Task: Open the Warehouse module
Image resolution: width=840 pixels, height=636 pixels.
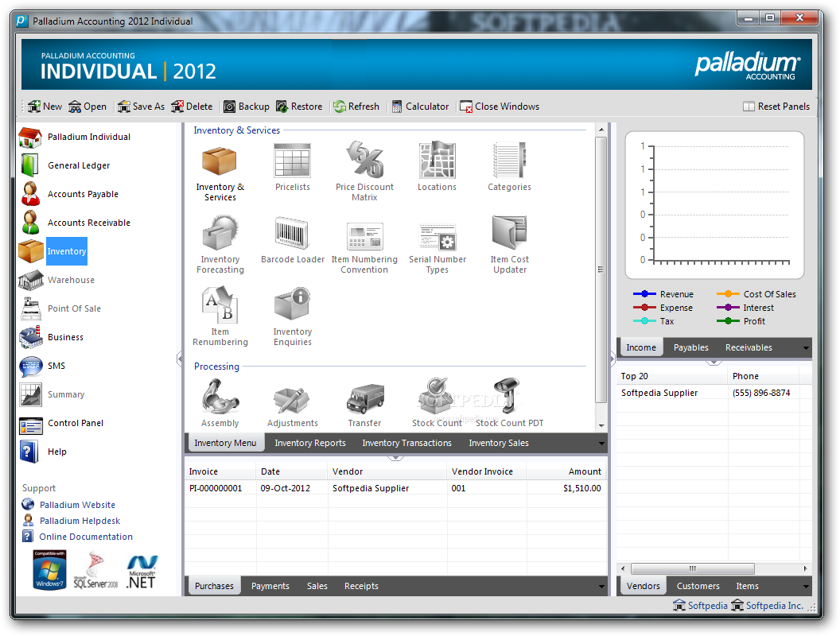Action: point(56,280)
